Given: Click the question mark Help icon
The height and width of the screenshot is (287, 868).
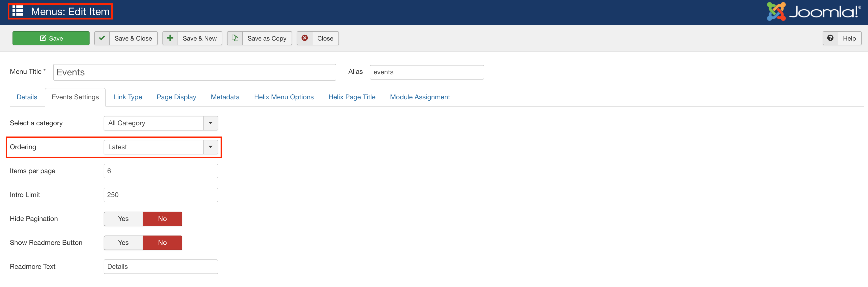Looking at the screenshot, I should pos(830,38).
